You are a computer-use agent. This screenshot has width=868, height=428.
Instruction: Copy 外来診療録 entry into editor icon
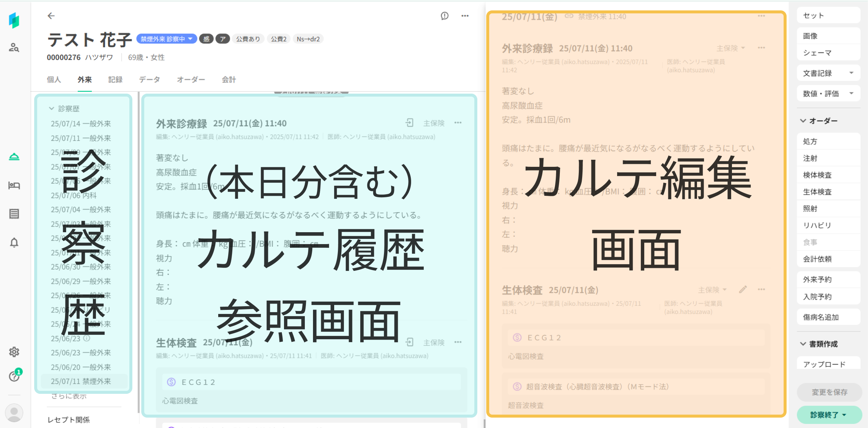pos(409,123)
